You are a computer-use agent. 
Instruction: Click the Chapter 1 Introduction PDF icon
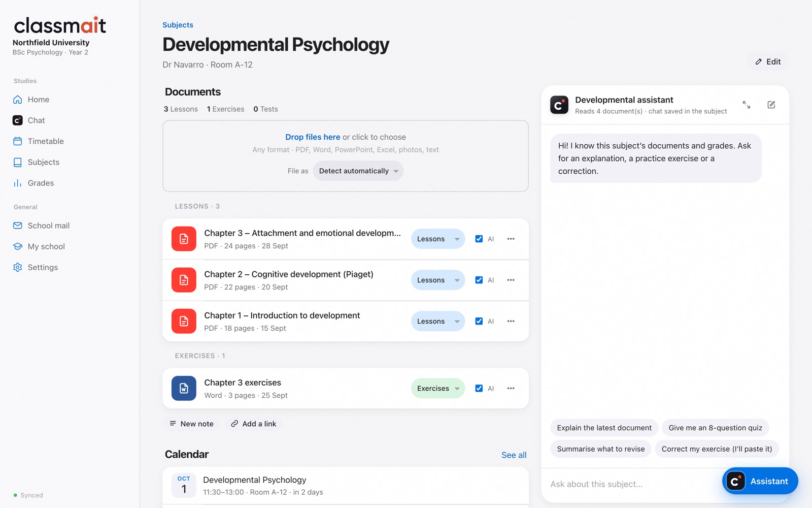click(x=184, y=321)
